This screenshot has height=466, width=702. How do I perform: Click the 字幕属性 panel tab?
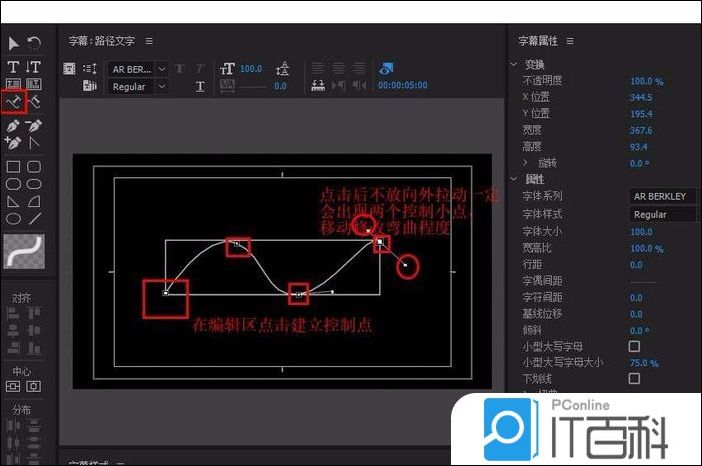click(x=538, y=41)
